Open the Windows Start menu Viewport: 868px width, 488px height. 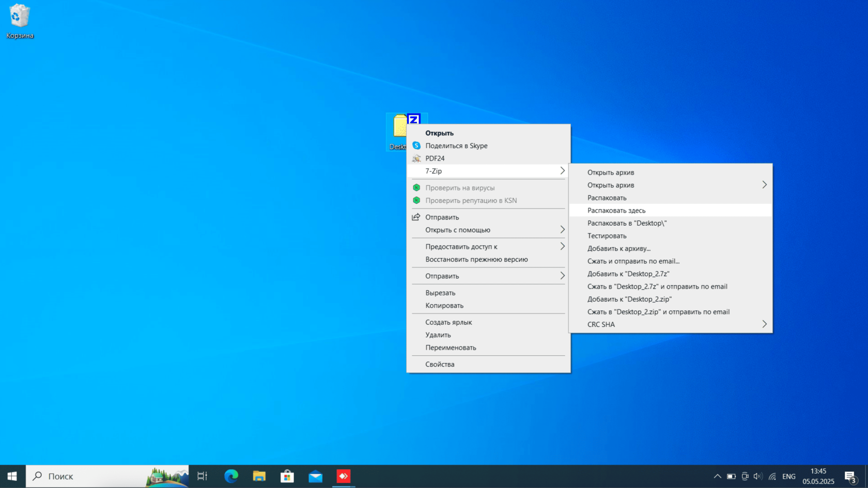pyautogui.click(x=12, y=476)
